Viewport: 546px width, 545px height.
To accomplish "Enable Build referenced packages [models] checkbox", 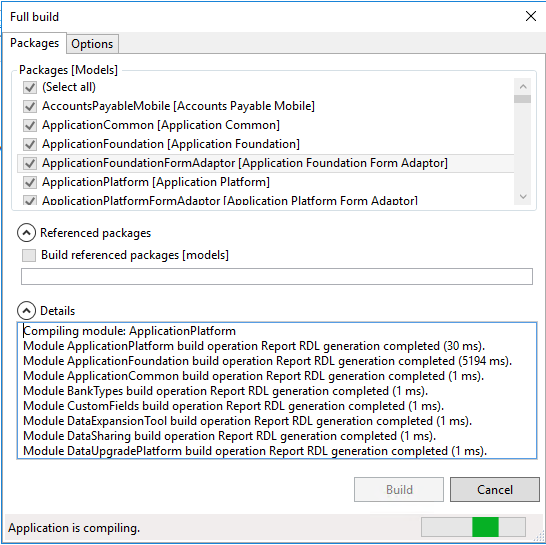I will point(29,255).
